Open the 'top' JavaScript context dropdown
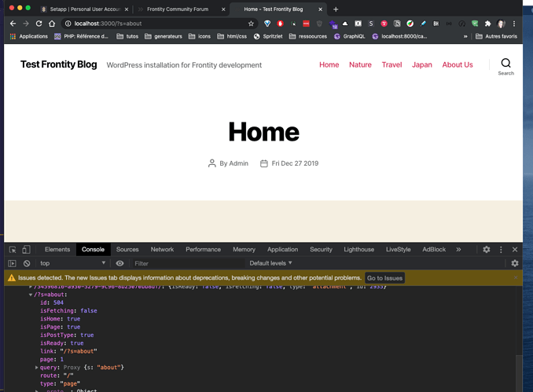The image size is (533, 392). tap(75, 263)
